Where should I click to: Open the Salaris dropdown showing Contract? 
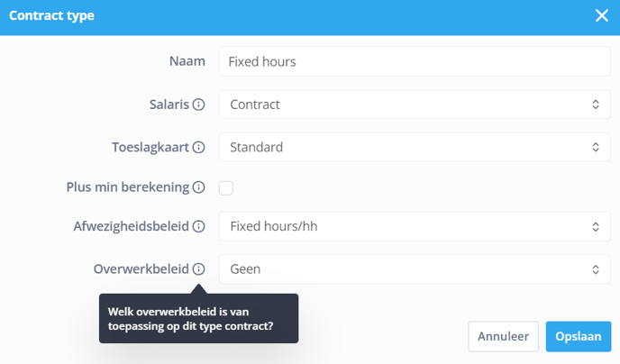click(415, 105)
